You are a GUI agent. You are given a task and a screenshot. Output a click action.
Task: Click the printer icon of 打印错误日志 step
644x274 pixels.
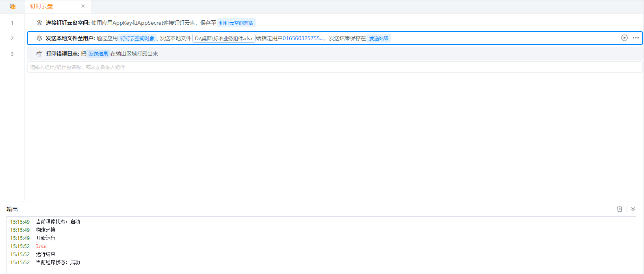pos(39,54)
